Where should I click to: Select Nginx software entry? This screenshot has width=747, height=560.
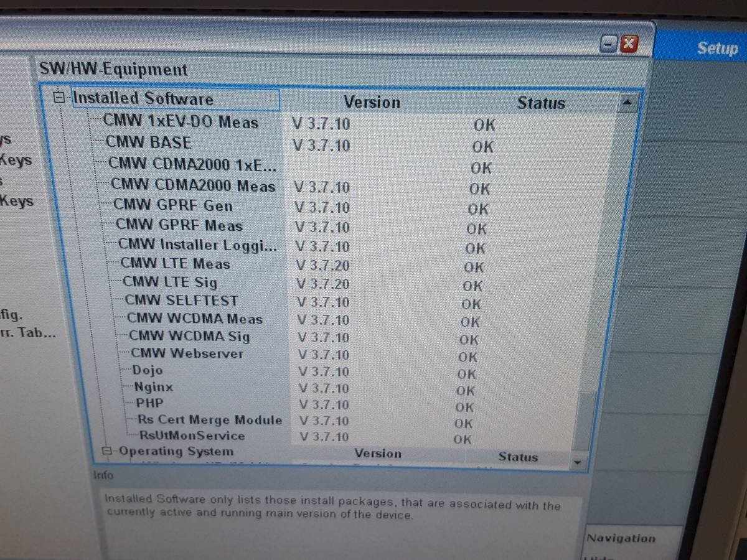click(x=154, y=387)
